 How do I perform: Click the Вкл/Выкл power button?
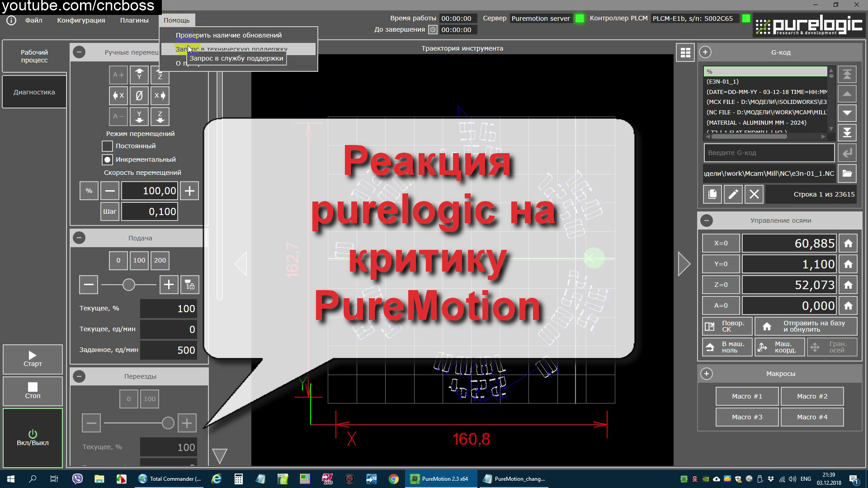coord(33,437)
